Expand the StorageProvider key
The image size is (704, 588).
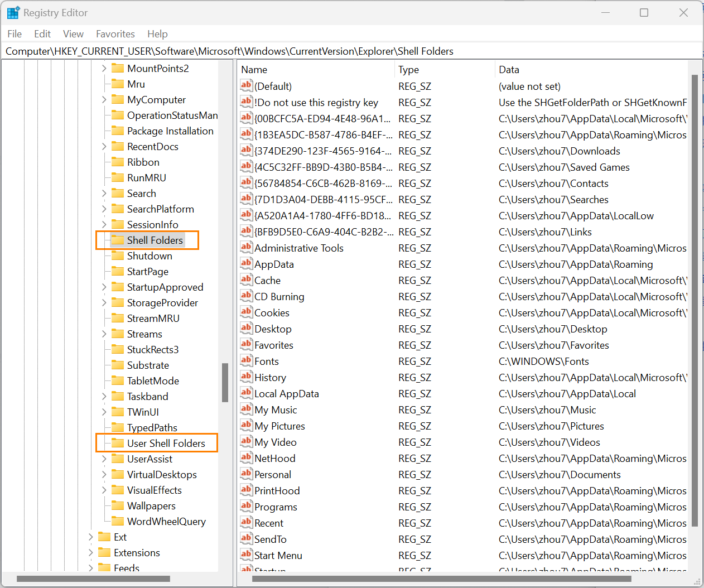coord(104,303)
